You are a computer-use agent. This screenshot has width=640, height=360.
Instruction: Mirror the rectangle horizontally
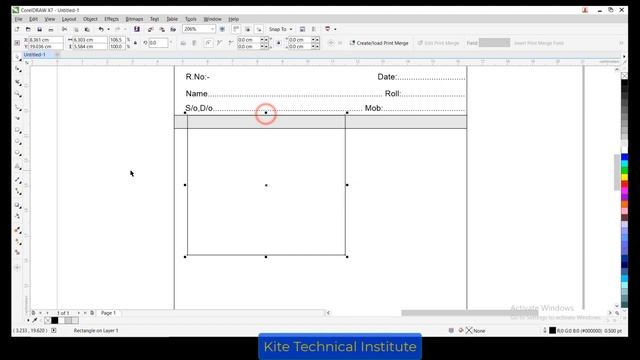[x=183, y=43]
